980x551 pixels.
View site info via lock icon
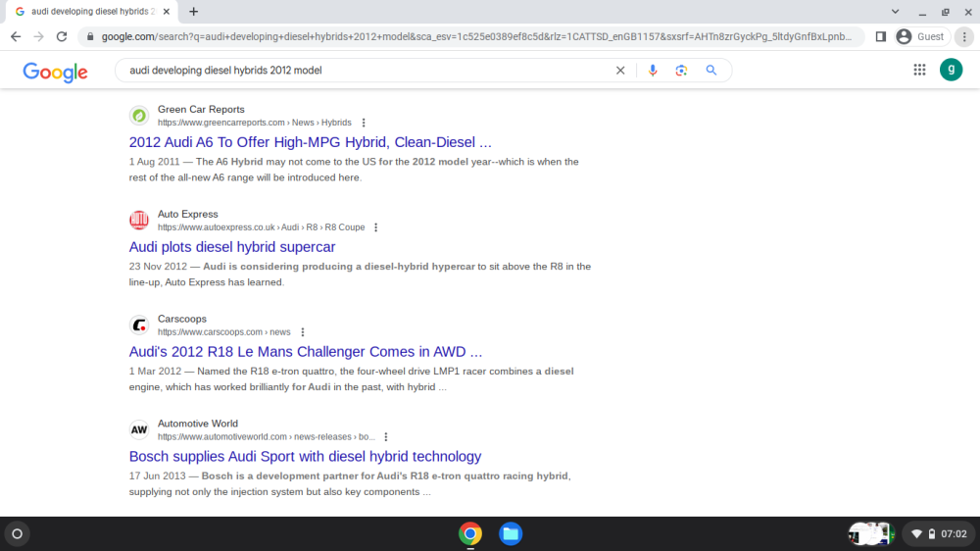tap(90, 37)
